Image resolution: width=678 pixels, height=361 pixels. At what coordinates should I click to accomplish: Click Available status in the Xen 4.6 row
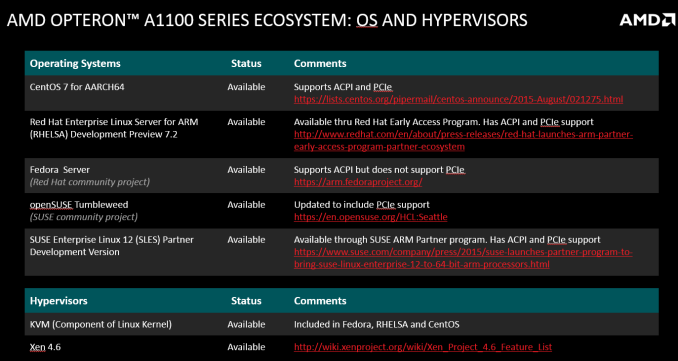pos(246,347)
